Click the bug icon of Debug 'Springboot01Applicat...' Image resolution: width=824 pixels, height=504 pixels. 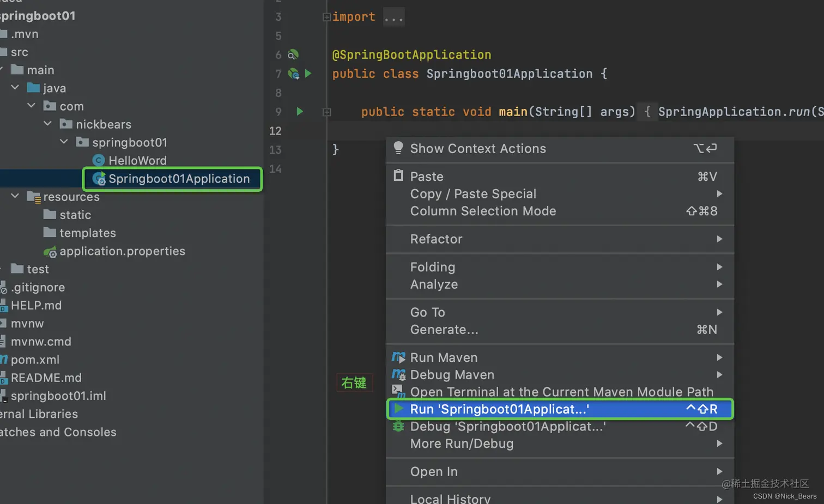(398, 426)
